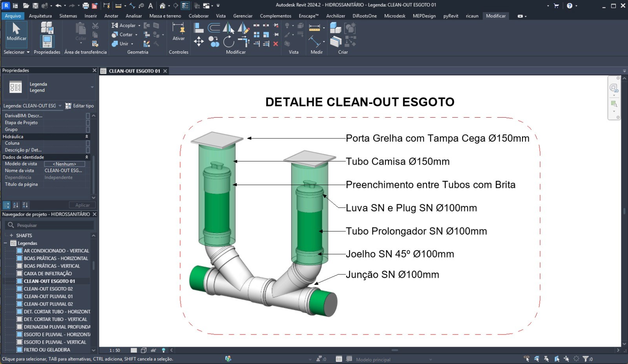Select the Copy tool in Modificar panel
The width and height of the screenshot is (628, 364).
[214, 41]
